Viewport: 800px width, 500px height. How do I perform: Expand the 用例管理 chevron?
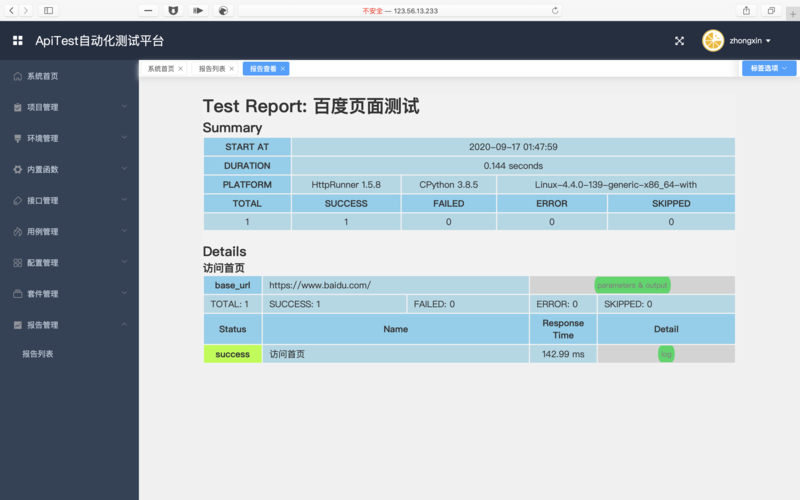[124, 231]
